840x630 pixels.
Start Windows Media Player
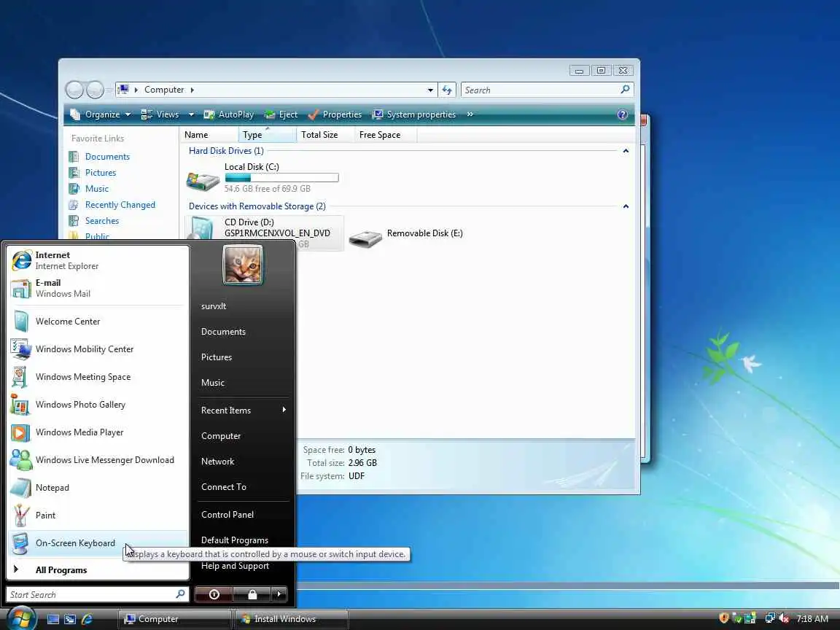[98, 432]
